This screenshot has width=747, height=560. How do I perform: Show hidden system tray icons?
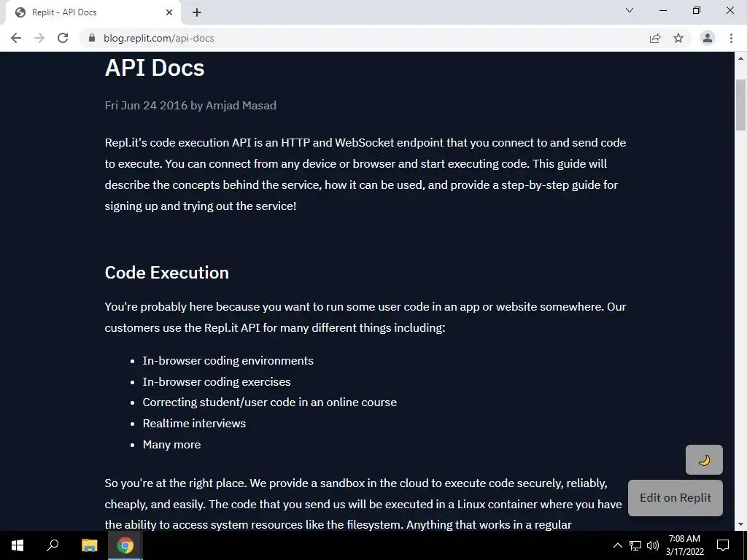coord(617,545)
